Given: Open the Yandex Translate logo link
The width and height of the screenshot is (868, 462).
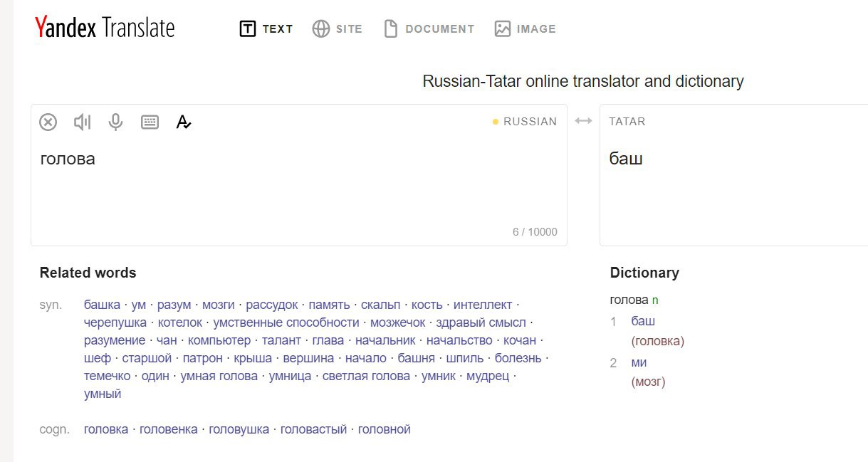Looking at the screenshot, I should pos(105,28).
